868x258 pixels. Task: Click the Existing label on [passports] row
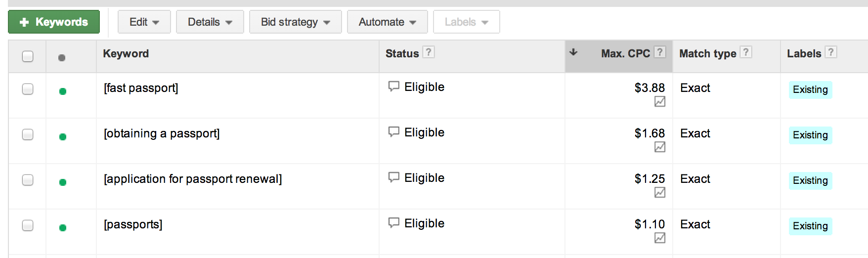tap(810, 226)
